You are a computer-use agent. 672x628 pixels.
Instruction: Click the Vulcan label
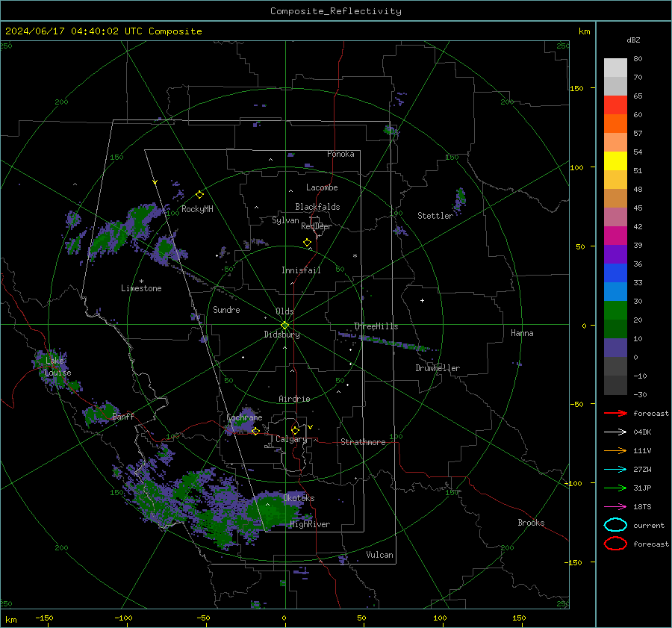point(379,555)
